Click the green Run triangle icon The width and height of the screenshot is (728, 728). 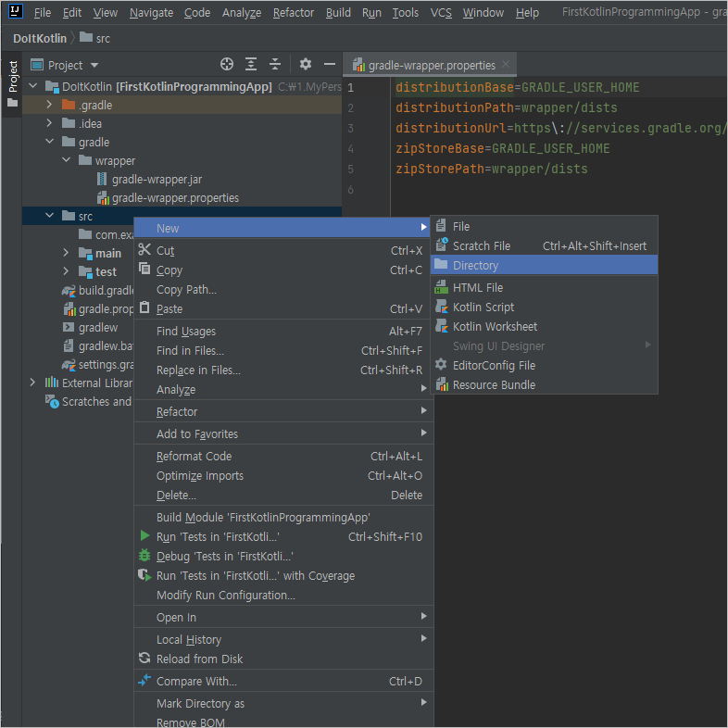coord(144,535)
